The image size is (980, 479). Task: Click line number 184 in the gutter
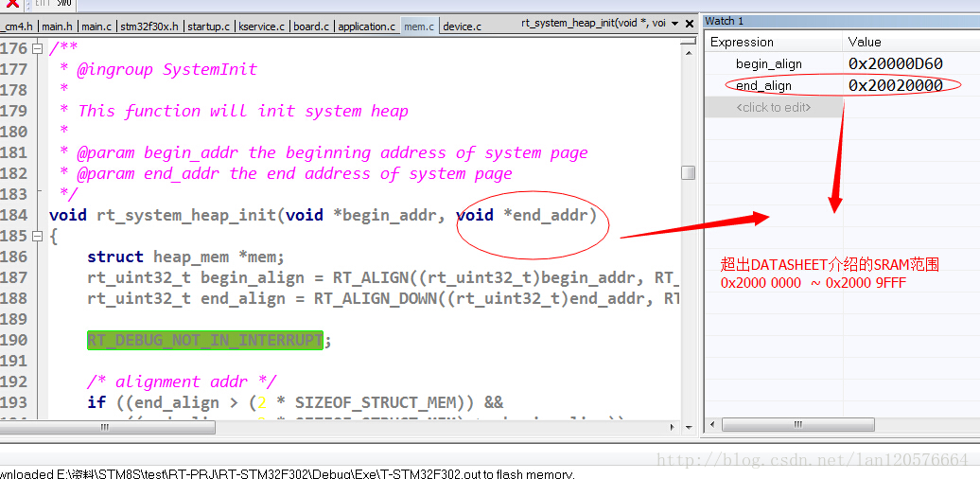point(14,215)
